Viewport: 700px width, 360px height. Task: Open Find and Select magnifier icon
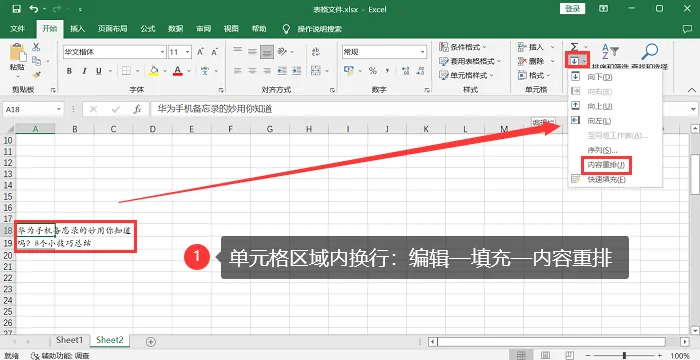click(649, 52)
